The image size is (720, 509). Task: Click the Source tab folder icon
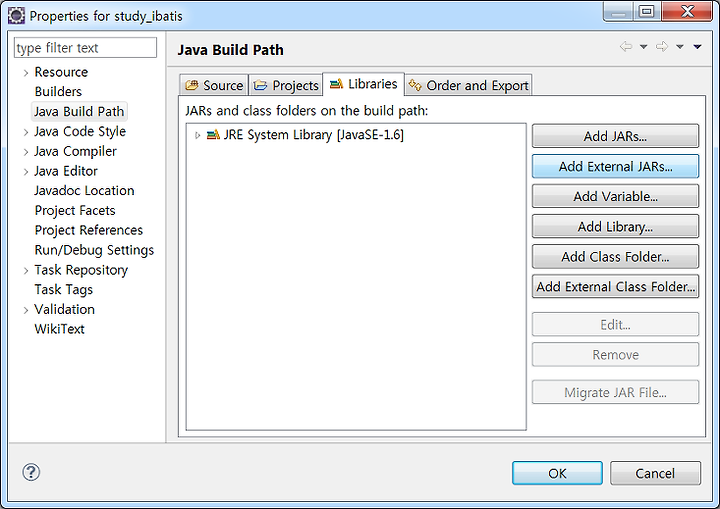tap(191, 85)
